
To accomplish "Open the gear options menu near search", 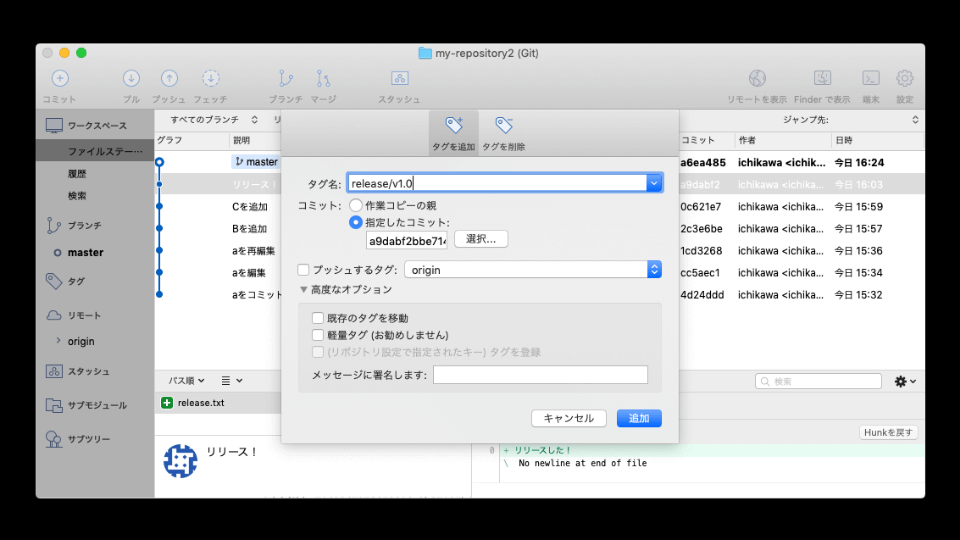I will [905, 381].
